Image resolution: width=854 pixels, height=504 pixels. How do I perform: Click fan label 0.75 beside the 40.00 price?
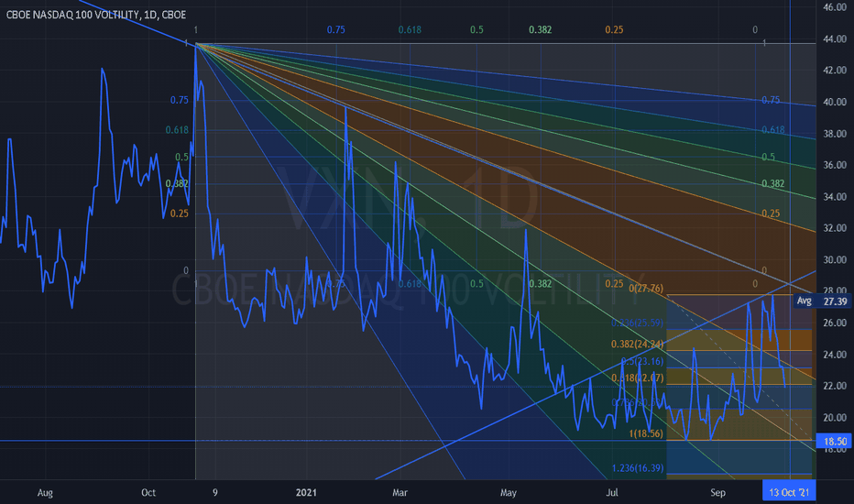coord(771,100)
